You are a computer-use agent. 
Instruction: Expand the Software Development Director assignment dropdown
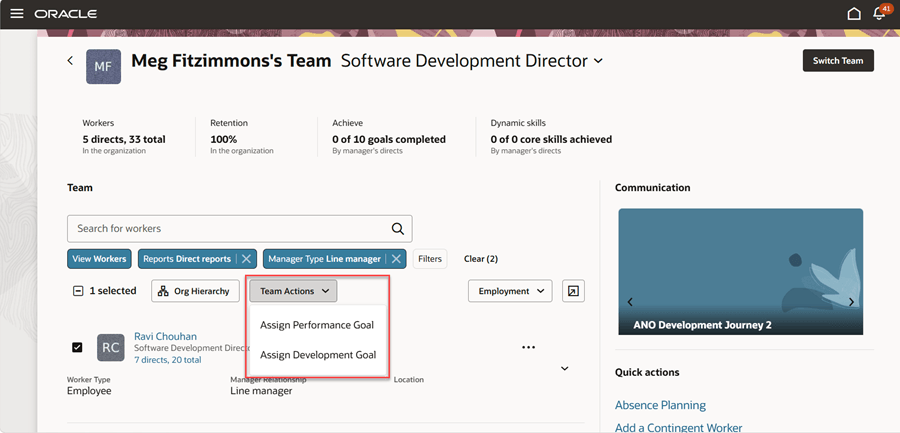(598, 61)
